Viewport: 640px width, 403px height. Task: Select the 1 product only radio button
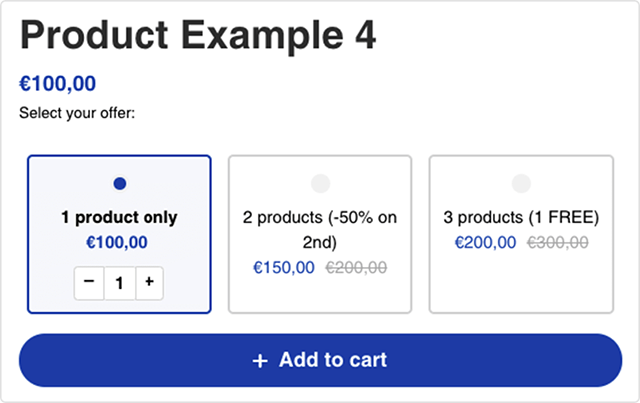point(120,184)
